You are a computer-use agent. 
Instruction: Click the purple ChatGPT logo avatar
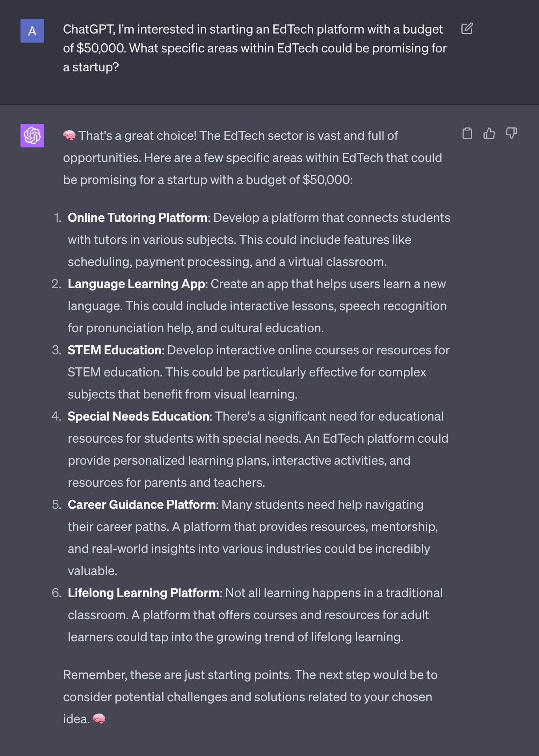coord(32,136)
